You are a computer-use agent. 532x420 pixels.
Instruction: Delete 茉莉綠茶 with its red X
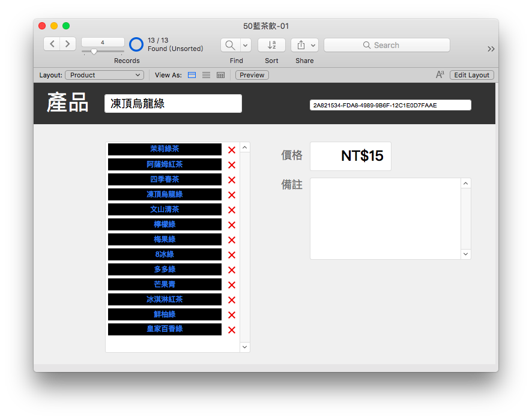click(x=232, y=150)
